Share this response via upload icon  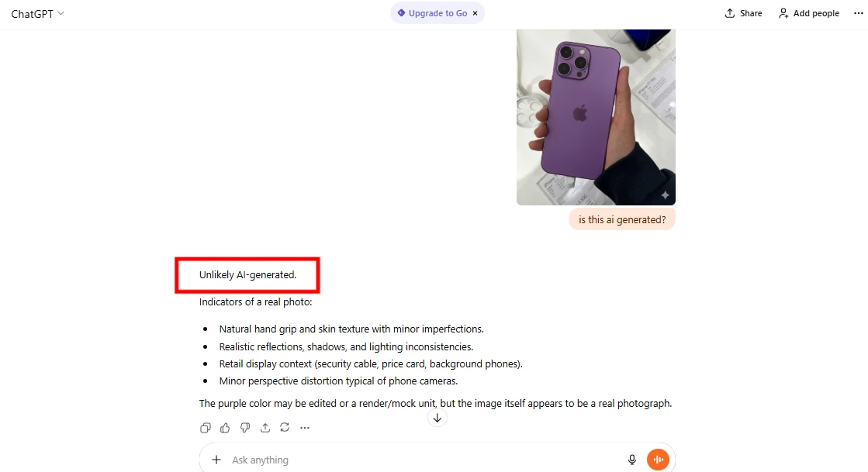click(x=265, y=428)
